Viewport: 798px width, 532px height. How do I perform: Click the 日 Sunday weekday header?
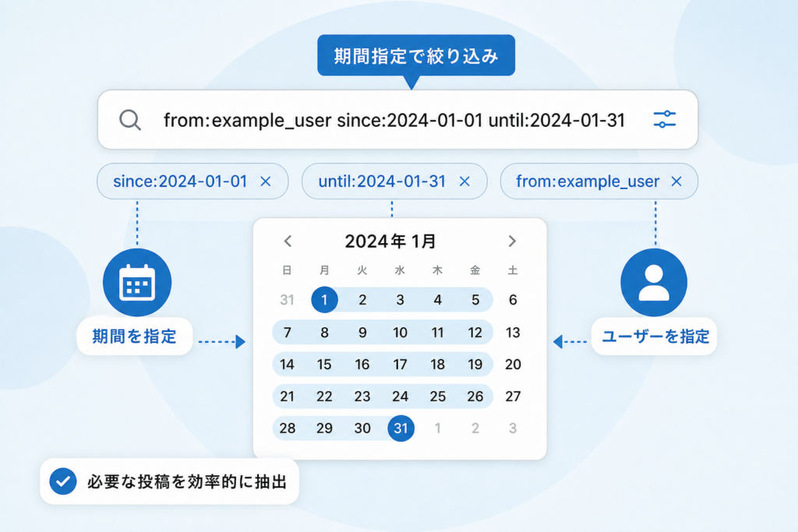[x=287, y=270]
